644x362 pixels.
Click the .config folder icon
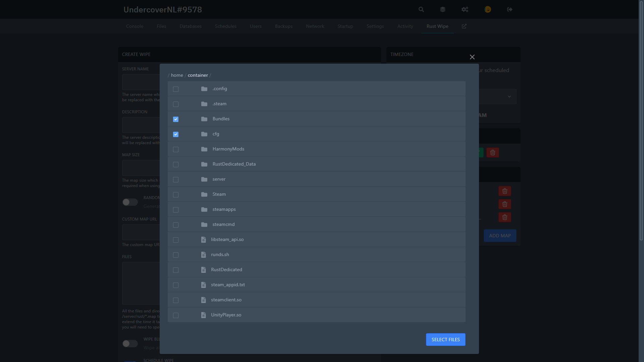204,89
